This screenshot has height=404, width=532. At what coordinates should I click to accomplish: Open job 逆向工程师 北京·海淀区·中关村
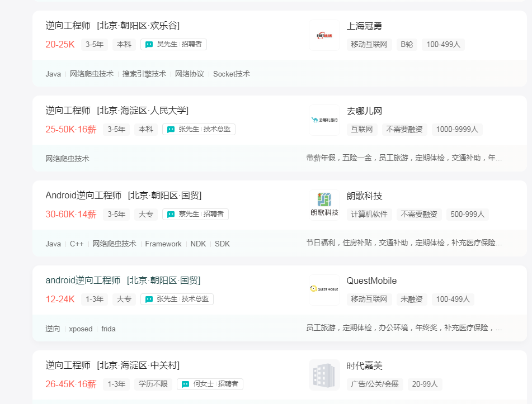tap(112, 365)
